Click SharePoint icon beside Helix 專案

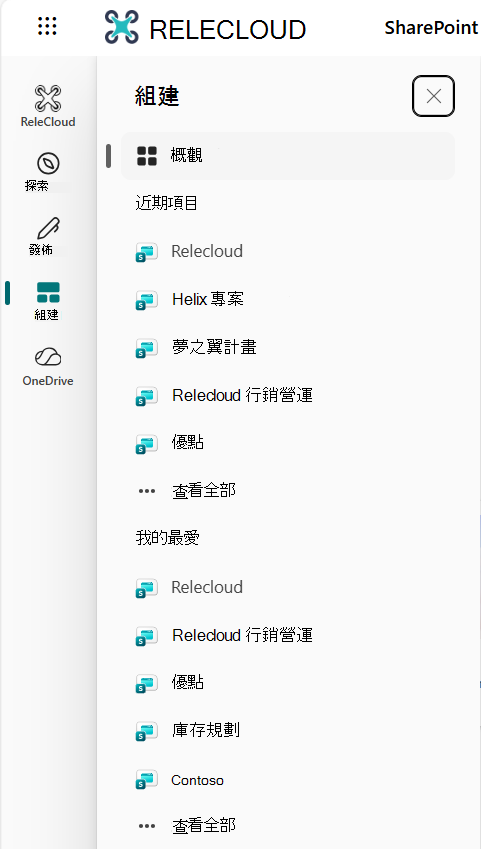point(146,300)
